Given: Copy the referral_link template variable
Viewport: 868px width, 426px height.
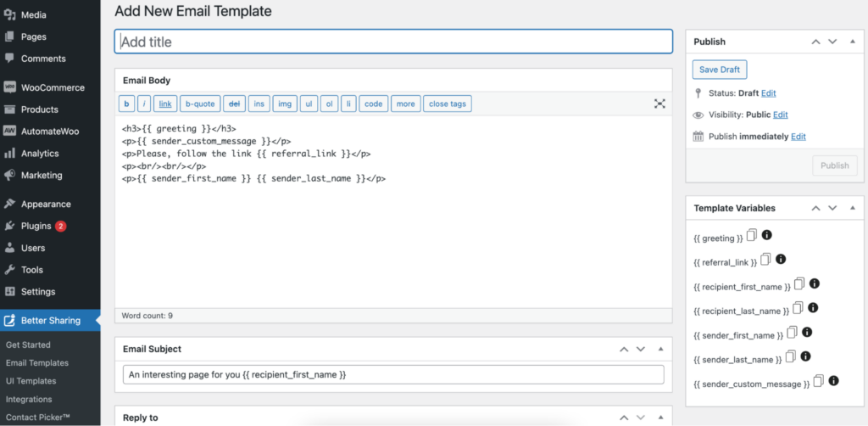Looking at the screenshot, I should point(765,260).
